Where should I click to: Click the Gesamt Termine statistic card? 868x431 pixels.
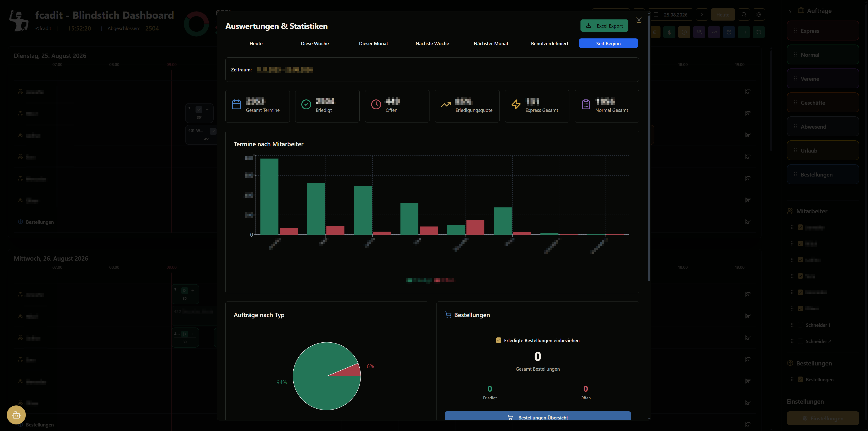point(257,106)
